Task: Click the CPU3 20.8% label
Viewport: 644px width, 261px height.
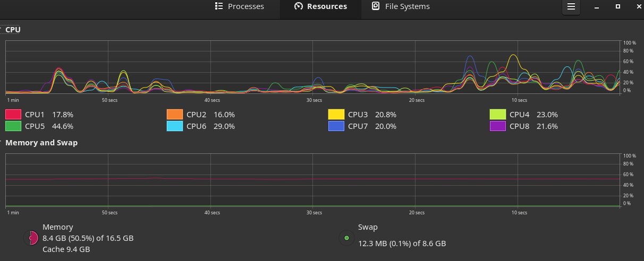Action: [x=372, y=114]
